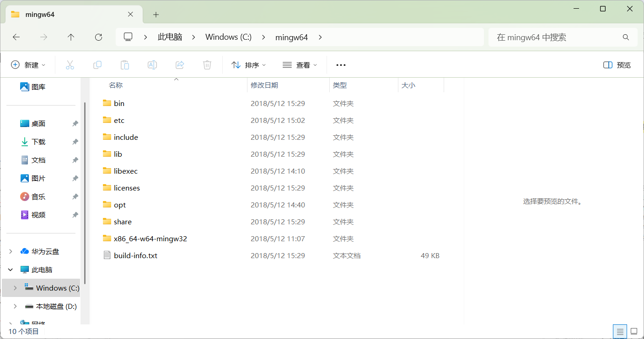Viewport: 644px width, 339px height.
Task: Click the Back navigation arrow
Action: point(16,37)
